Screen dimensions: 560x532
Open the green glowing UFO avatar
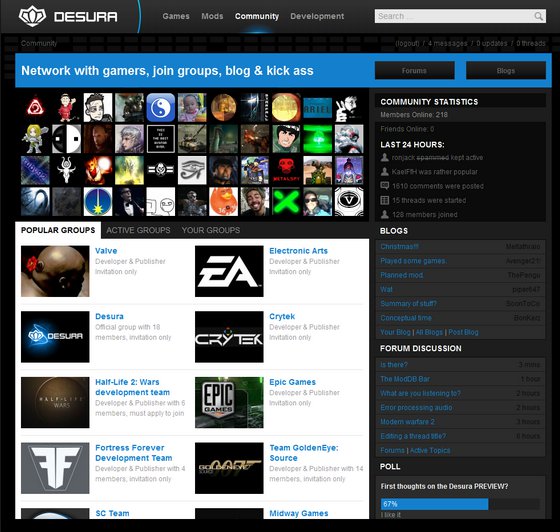coord(318,139)
